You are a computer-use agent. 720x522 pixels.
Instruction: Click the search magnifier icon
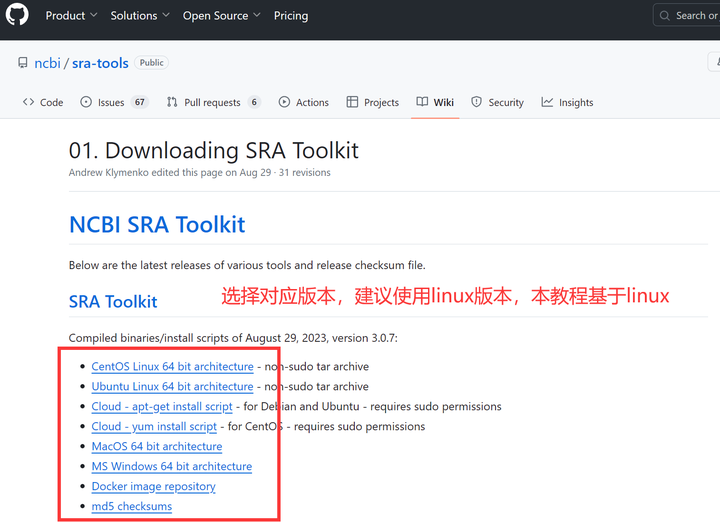click(665, 16)
